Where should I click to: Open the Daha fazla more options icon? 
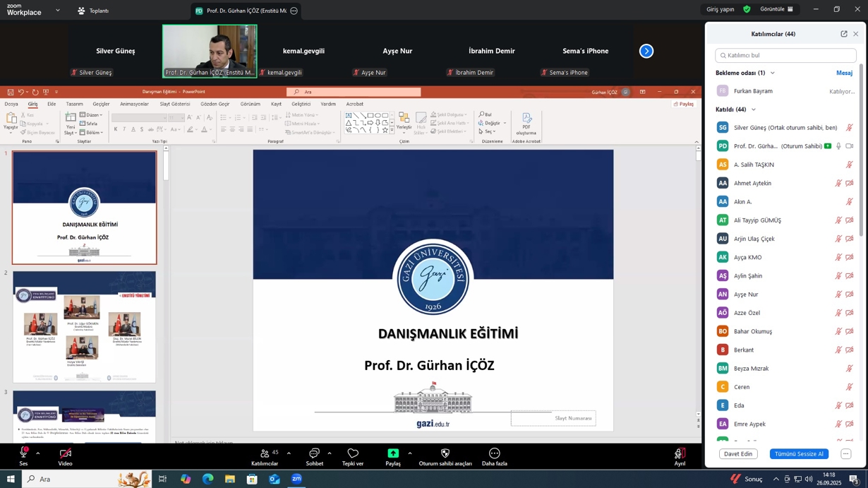[x=495, y=453]
